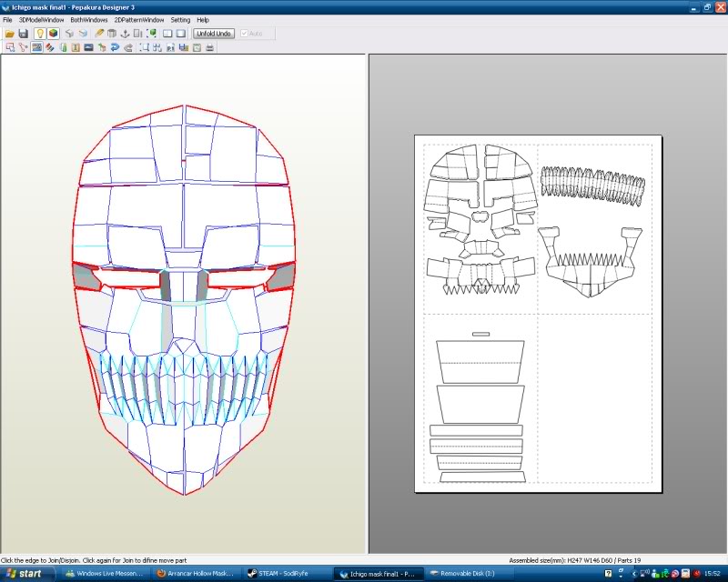Expand hidden tray icons chevron
The width and height of the screenshot is (728, 582).
pyautogui.click(x=633, y=574)
